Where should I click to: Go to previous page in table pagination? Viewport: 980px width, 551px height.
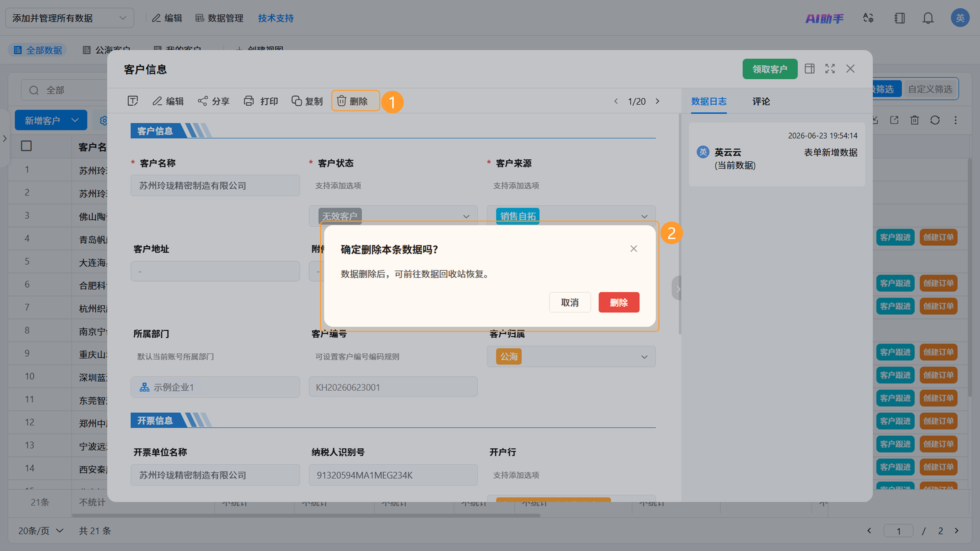pyautogui.click(x=869, y=531)
